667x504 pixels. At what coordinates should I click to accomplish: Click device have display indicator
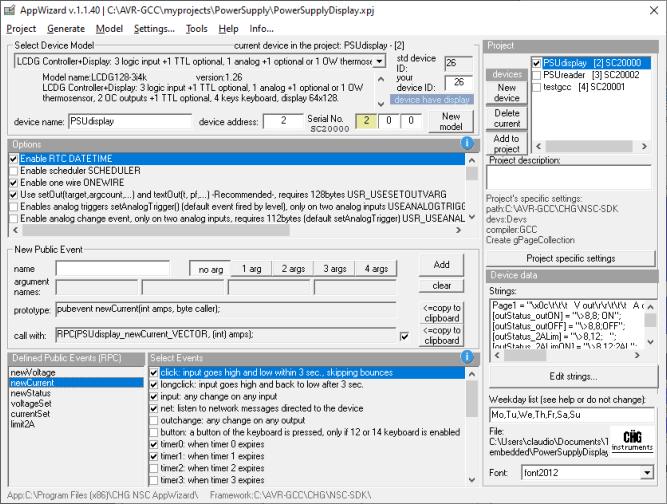coord(432,100)
